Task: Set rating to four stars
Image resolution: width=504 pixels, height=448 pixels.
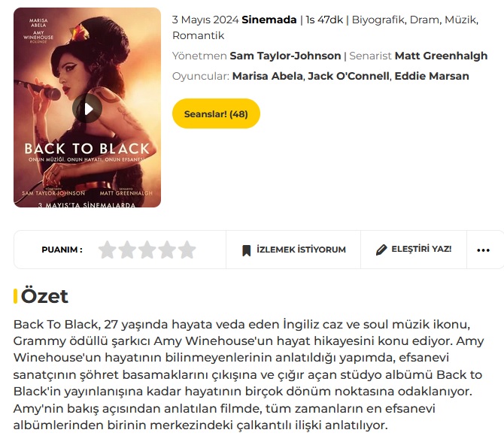Action: (x=167, y=250)
